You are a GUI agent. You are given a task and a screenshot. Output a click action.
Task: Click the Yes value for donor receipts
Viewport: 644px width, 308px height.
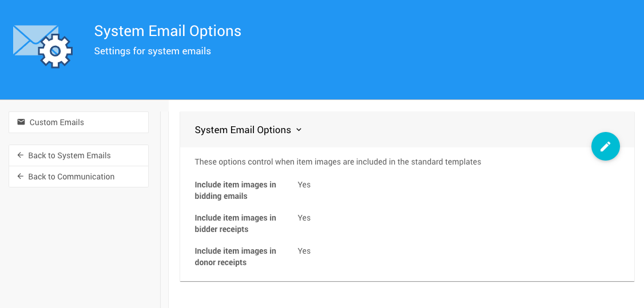pyautogui.click(x=304, y=251)
